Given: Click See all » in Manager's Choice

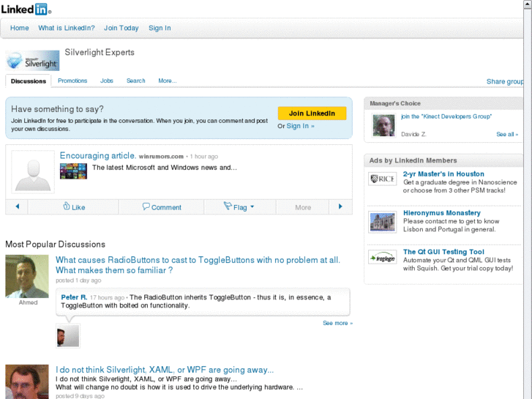Looking at the screenshot, I should point(507,134).
